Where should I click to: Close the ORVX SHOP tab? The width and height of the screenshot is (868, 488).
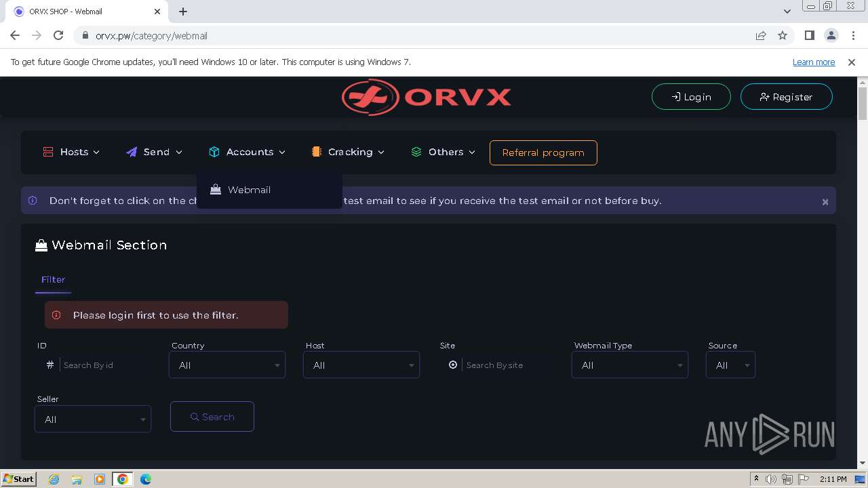coord(157,12)
